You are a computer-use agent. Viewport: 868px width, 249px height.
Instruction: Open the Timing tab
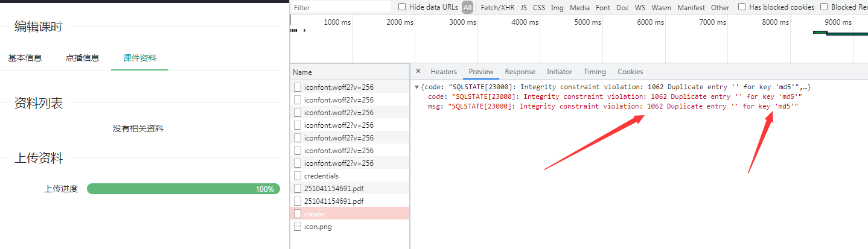[x=595, y=72]
